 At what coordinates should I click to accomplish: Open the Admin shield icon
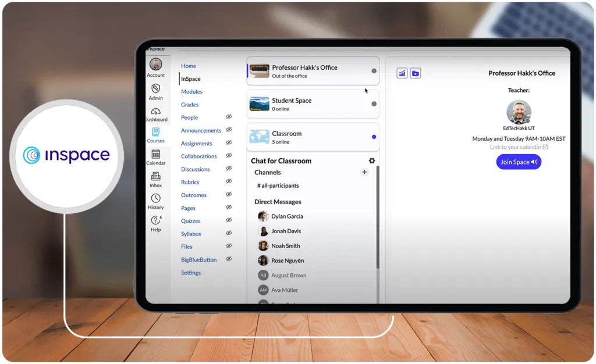click(155, 88)
